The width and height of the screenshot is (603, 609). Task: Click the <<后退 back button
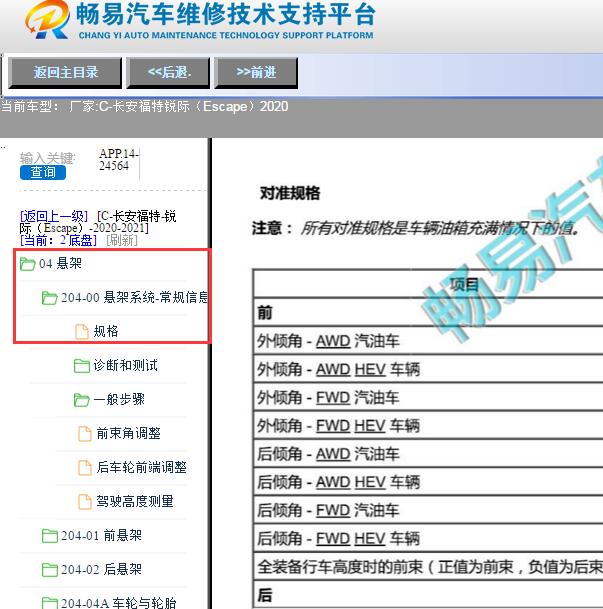[169, 73]
